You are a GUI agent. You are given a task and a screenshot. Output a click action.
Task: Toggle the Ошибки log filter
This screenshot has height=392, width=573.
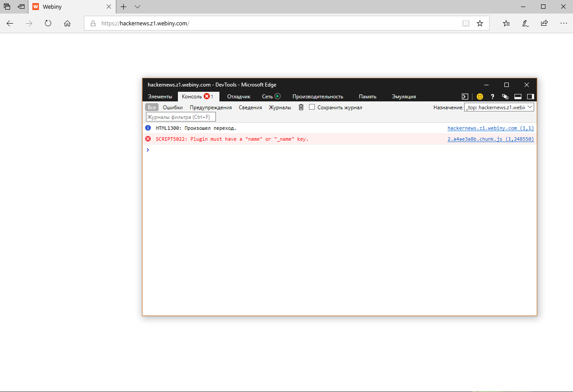[173, 107]
